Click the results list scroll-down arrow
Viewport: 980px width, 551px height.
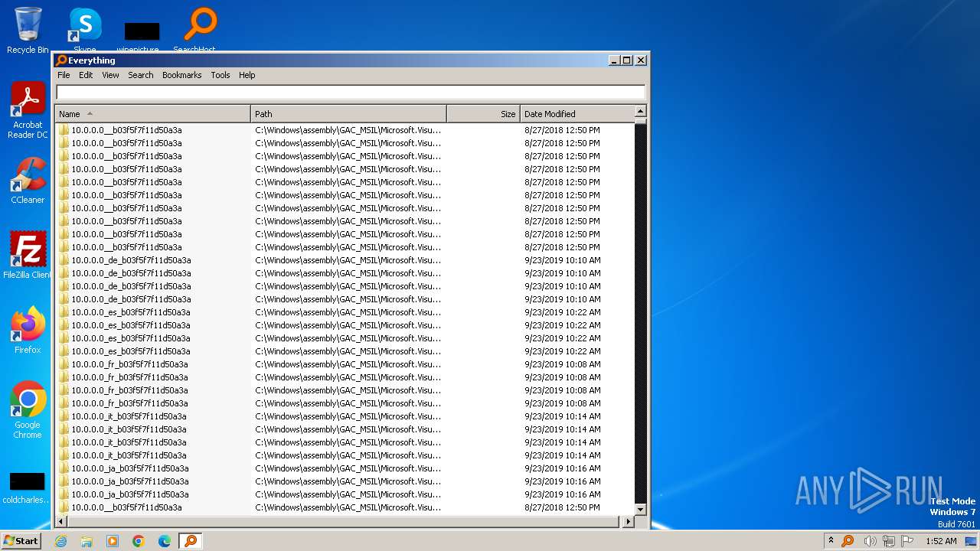641,509
